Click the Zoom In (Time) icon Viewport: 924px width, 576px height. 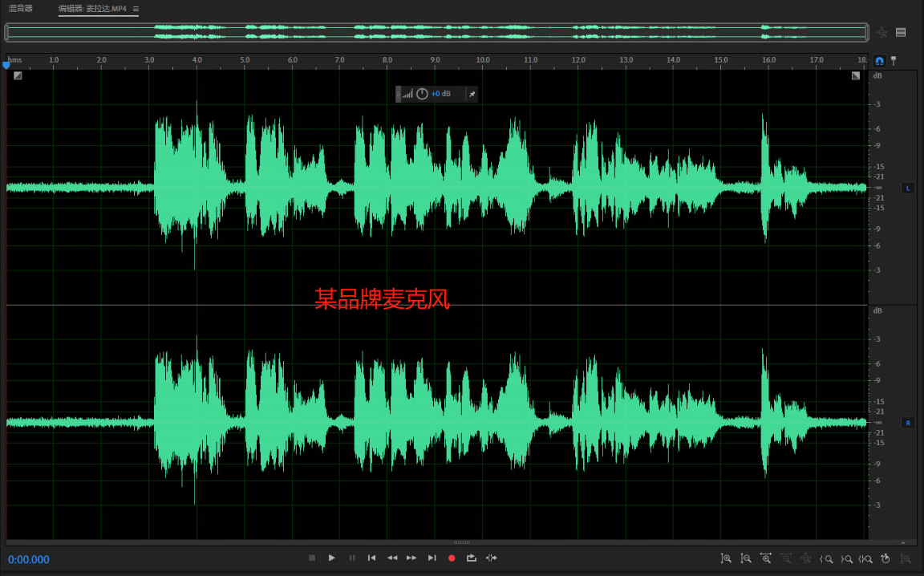(x=766, y=558)
